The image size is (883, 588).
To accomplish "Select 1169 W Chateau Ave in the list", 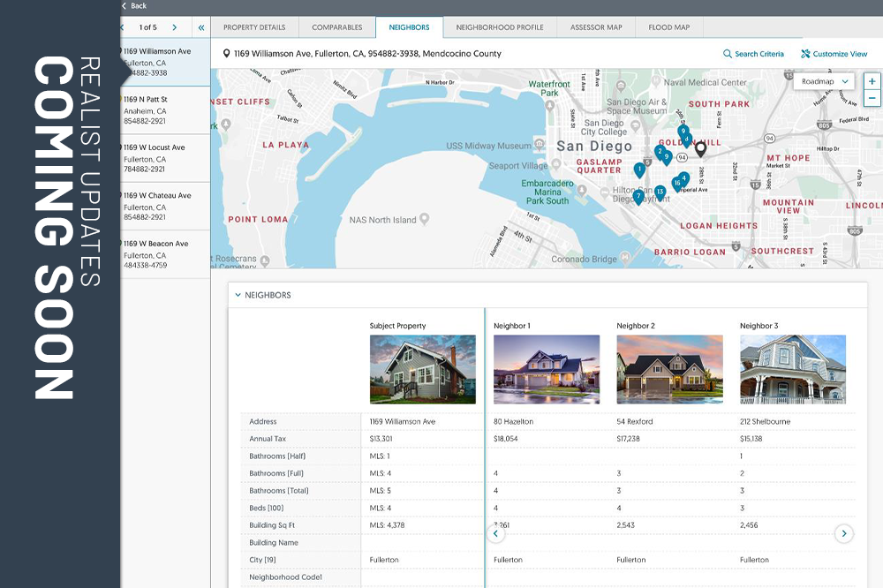I will tap(166, 206).
